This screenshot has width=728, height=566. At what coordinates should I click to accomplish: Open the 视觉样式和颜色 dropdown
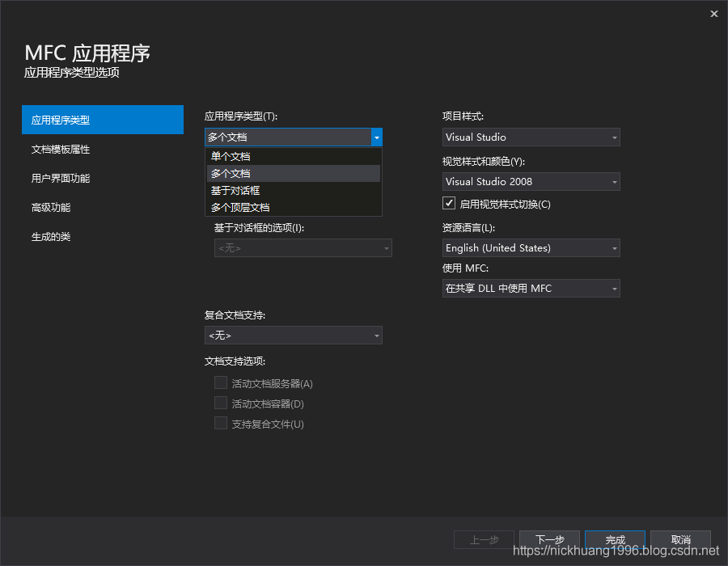coord(531,182)
